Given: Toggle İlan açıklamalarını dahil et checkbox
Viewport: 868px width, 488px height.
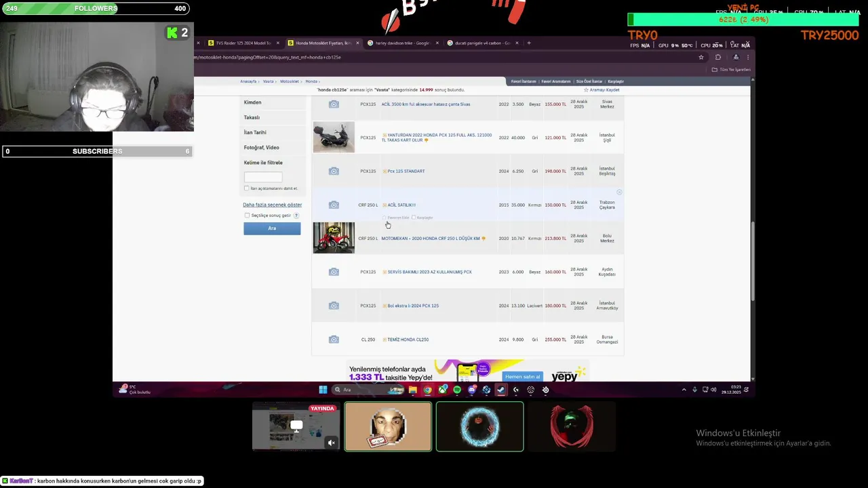Looking at the screenshot, I should [246, 188].
